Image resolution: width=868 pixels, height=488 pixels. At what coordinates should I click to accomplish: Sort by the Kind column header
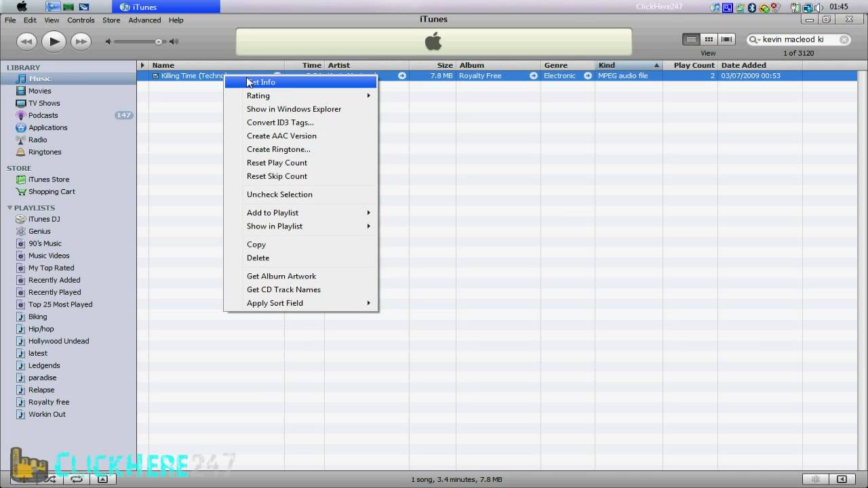(629, 66)
